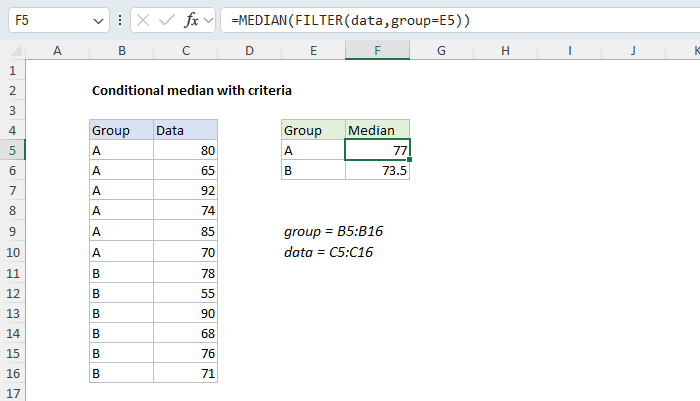Screen dimensions: 700x401
Task: Select row 5 header
Action: click(12, 150)
